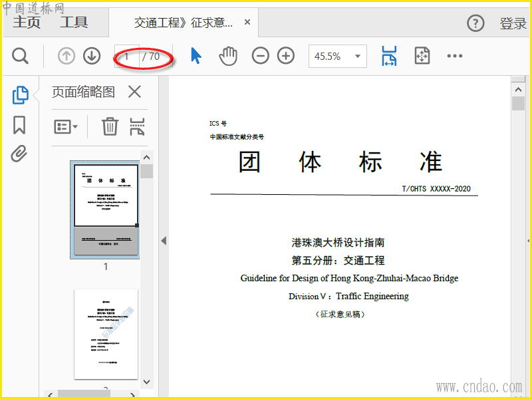Click the document vertical scrollbar thumb
The height and width of the screenshot is (399, 532).
point(518,104)
